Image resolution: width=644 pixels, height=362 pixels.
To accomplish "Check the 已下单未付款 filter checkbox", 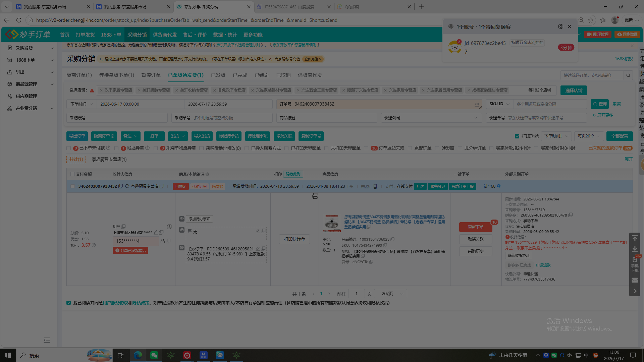I will (69, 148).
